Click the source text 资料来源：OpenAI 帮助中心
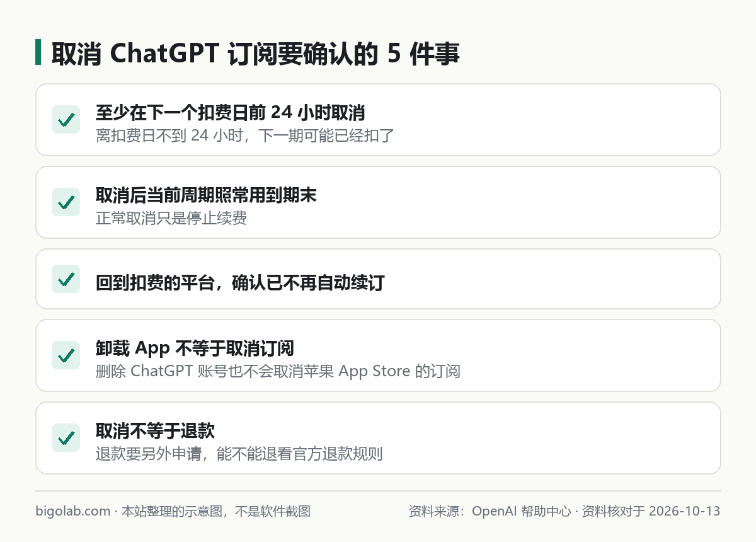 pos(490,511)
